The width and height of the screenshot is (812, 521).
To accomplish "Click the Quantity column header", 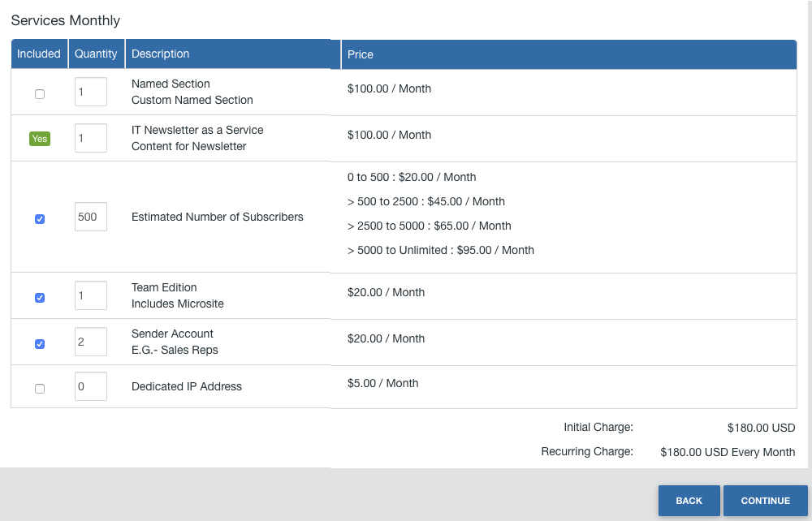I will coord(96,54).
